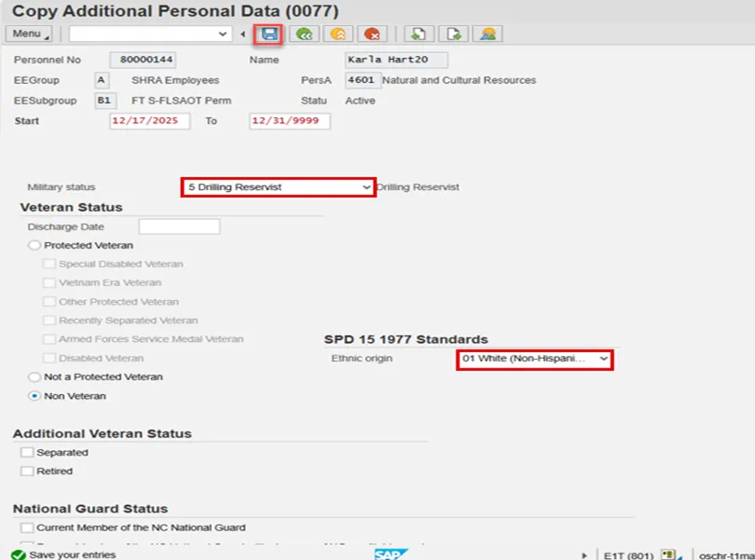Click the system info icon near E1T
This screenshot has height=560, width=755.
tap(667, 554)
